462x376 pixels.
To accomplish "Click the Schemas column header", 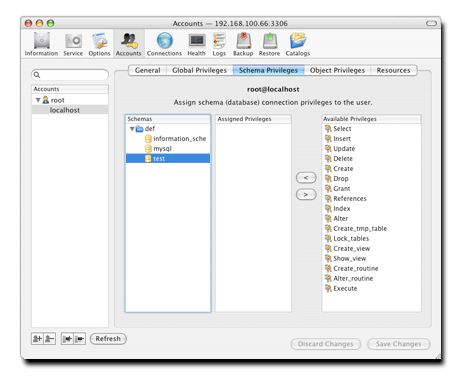I will pyautogui.click(x=168, y=119).
